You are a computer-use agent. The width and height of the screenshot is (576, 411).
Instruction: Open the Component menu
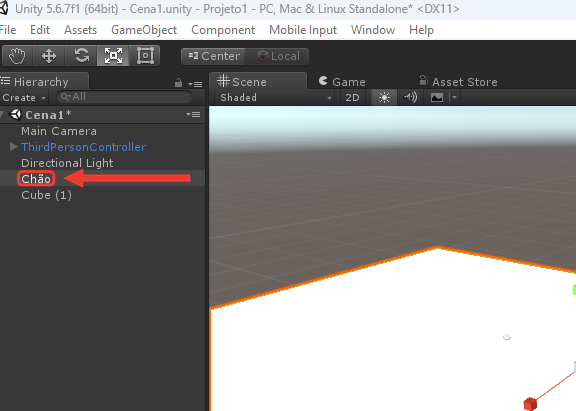pyautogui.click(x=223, y=30)
